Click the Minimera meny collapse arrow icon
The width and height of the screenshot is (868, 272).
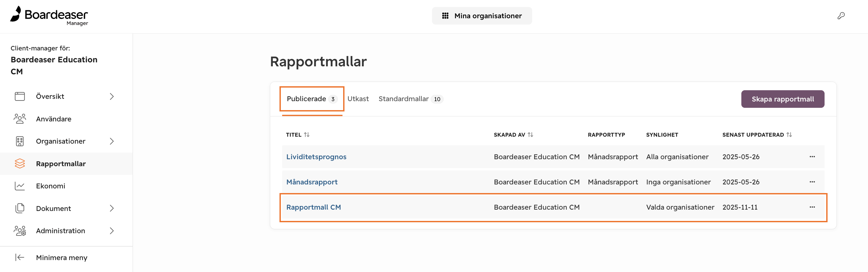coord(20,257)
